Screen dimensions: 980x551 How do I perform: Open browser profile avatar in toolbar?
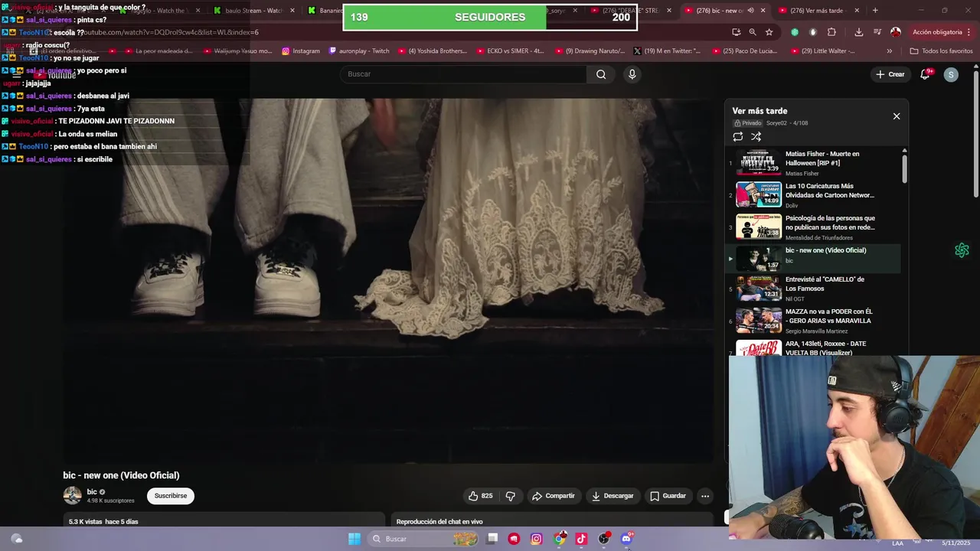[x=896, y=32]
